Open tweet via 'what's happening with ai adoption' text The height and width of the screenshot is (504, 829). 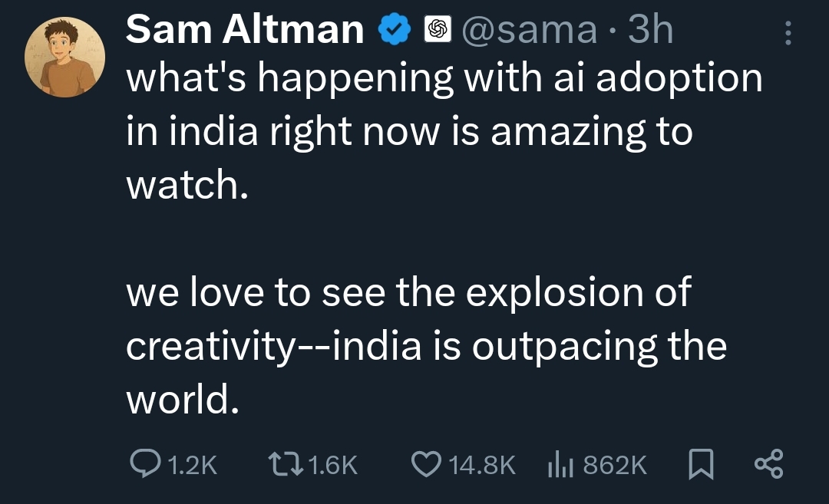point(444,80)
